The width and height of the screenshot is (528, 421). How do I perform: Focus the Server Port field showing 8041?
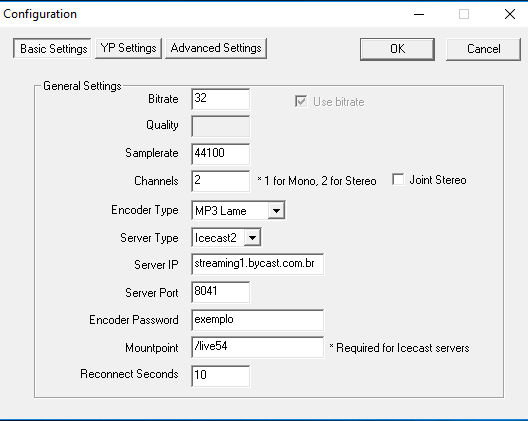221,292
